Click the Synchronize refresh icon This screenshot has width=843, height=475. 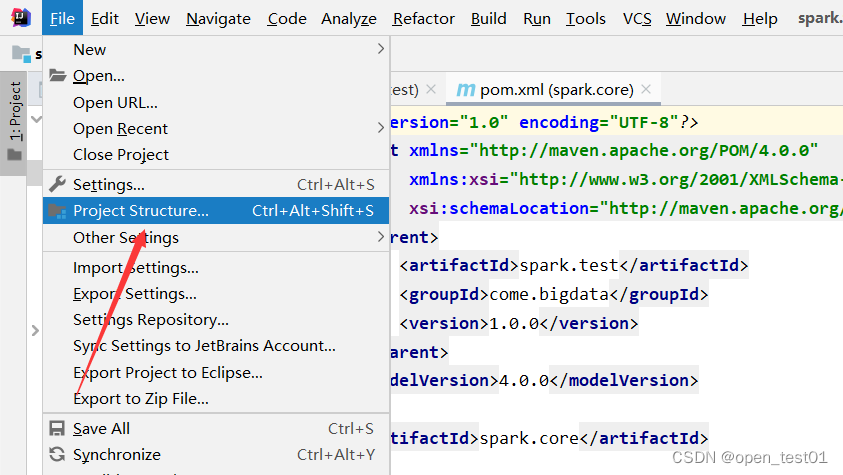57,455
